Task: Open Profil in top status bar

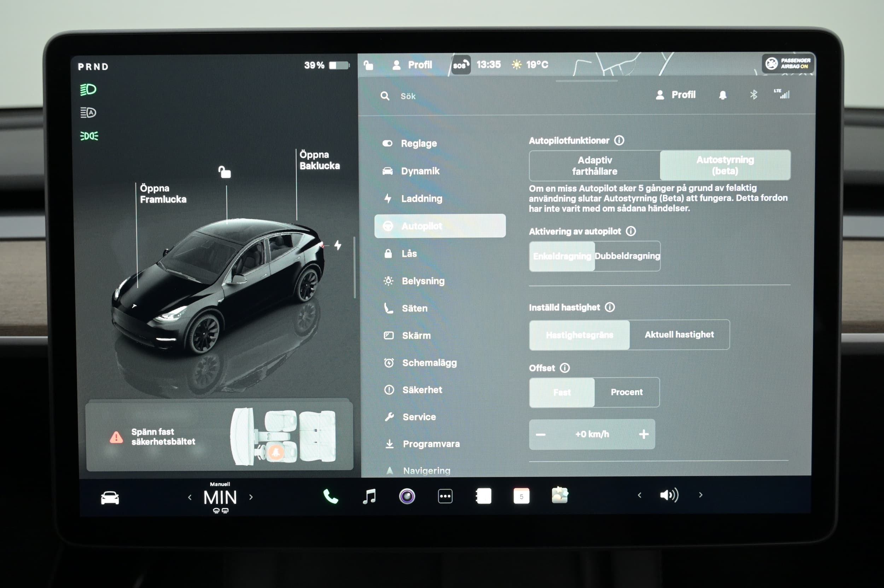Action: click(412, 65)
